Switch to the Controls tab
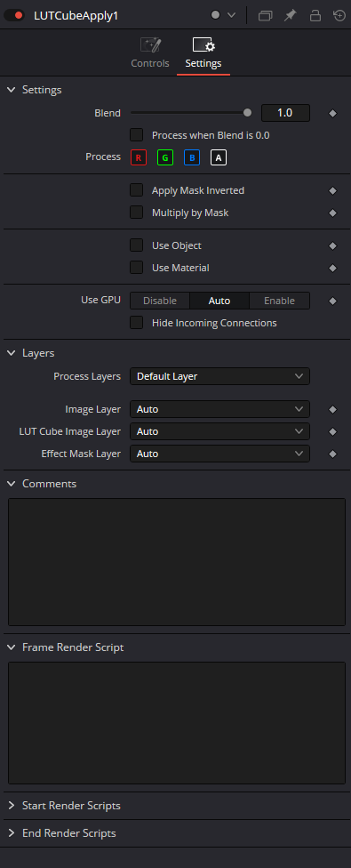Viewport: 351px width, 868px height. [150, 53]
